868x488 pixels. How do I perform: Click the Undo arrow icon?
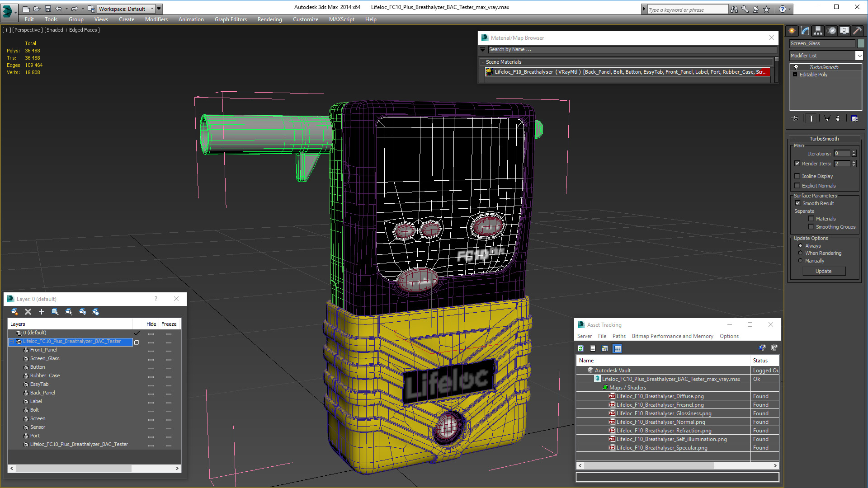pyautogui.click(x=59, y=9)
